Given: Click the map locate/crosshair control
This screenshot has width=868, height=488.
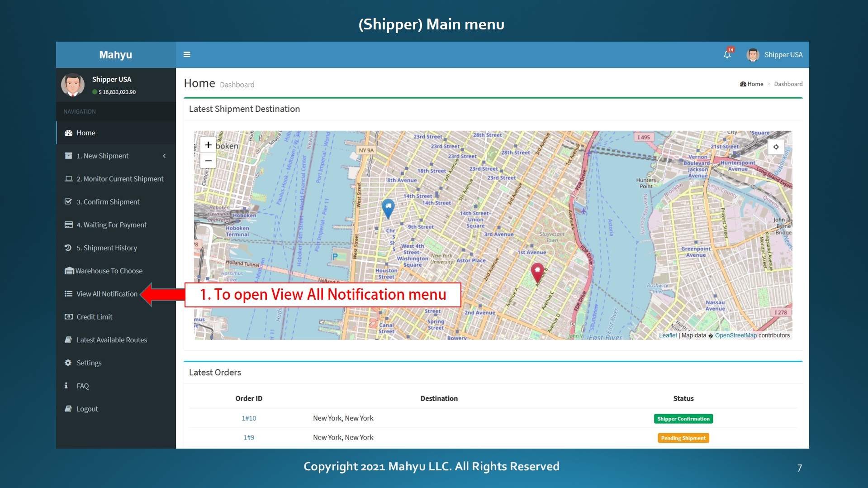Looking at the screenshot, I should click(776, 147).
